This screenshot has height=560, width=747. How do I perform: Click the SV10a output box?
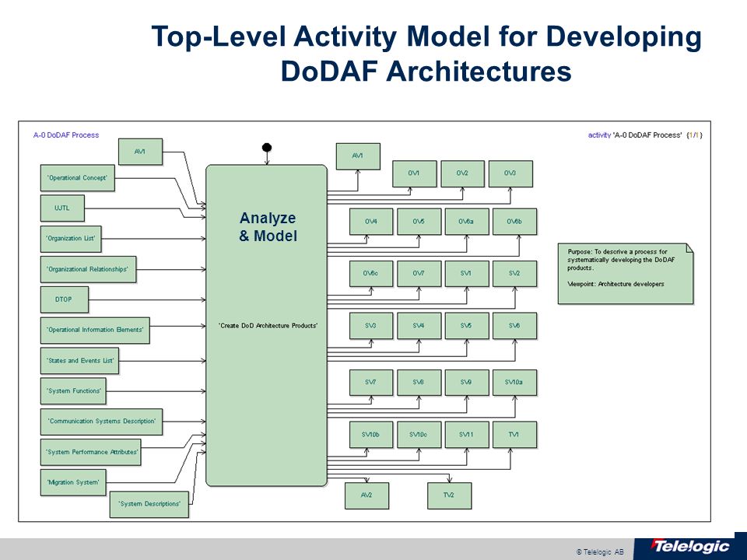coord(514,383)
